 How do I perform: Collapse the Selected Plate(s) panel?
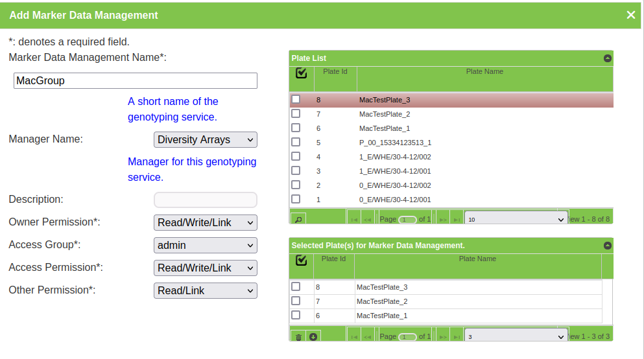point(607,246)
